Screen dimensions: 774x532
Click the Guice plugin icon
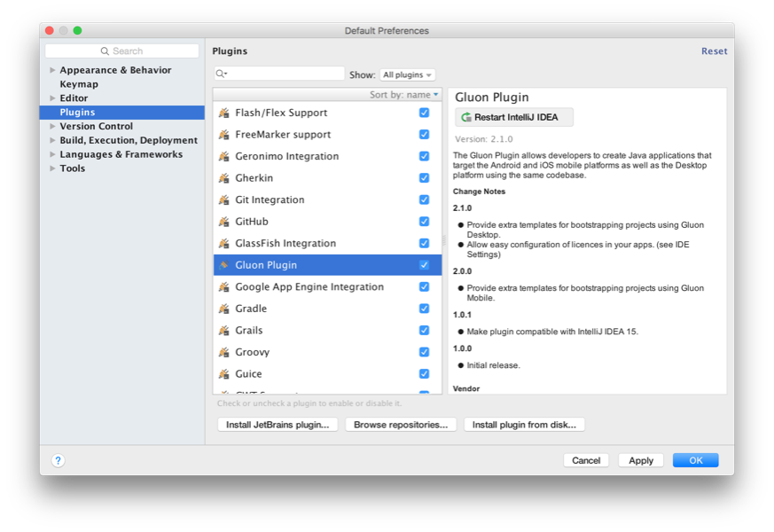(x=224, y=373)
